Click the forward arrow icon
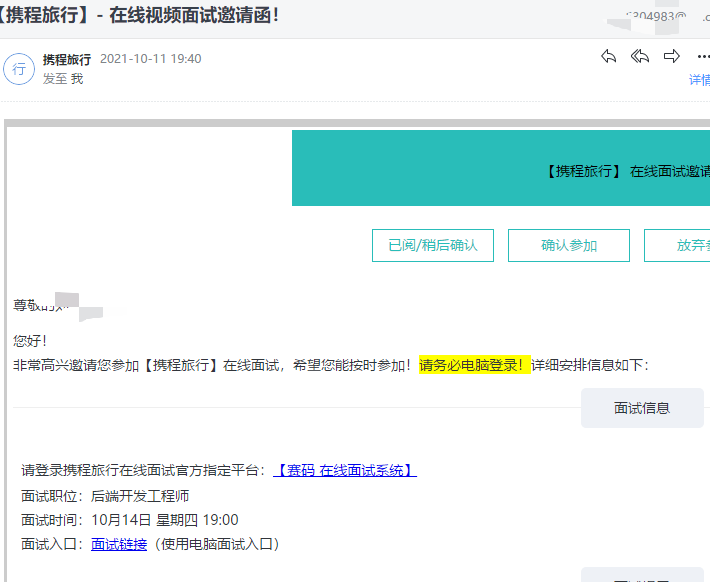 point(672,57)
